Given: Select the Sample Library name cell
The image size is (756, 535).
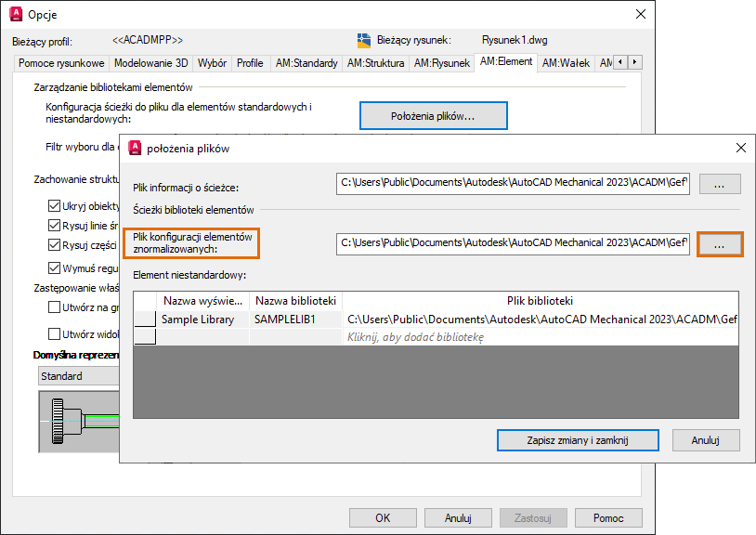Looking at the screenshot, I should (202, 320).
